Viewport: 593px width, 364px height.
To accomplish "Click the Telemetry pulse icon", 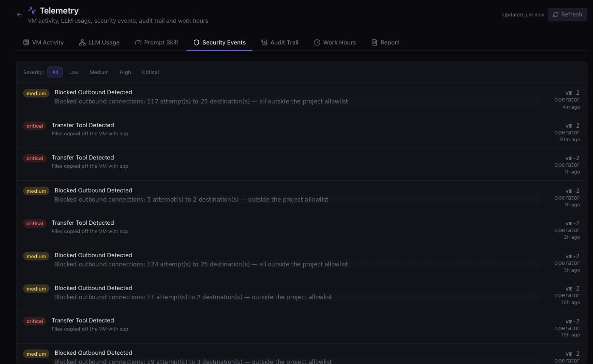I will [x=32, y=10].
